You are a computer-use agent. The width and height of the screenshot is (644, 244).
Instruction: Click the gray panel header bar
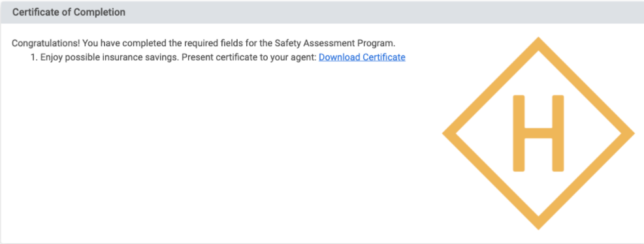click(x=322, y=12)
